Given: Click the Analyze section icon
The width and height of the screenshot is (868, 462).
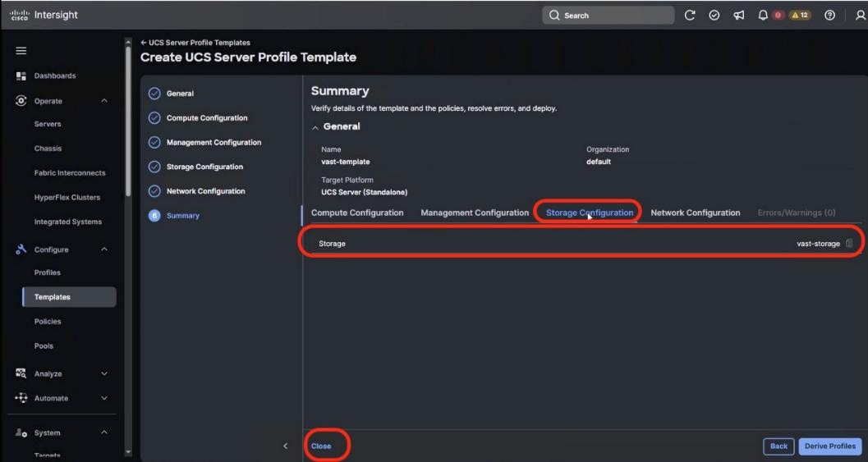Looking at the screenshot, I should click(21, 373).
